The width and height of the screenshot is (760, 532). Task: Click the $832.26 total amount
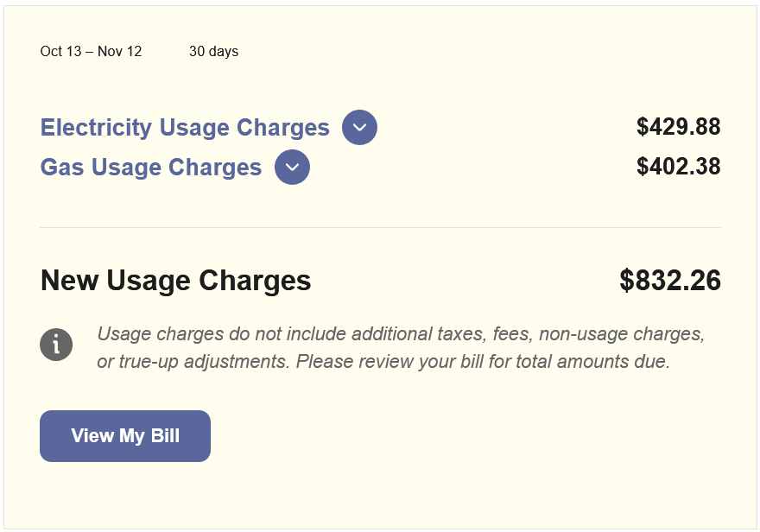pos(670,280)
